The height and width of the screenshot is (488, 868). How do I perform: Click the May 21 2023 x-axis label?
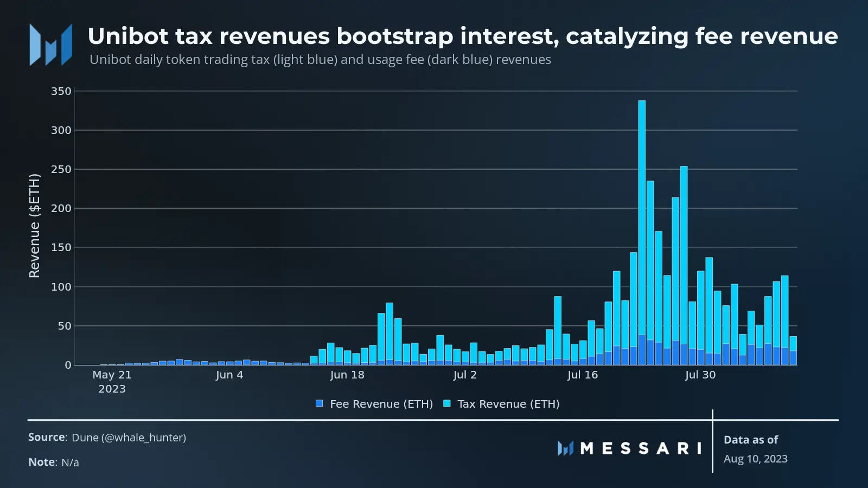tap(112, 382)
